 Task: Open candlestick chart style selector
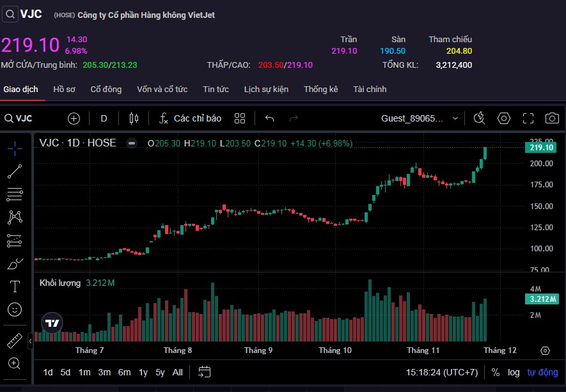134,118
